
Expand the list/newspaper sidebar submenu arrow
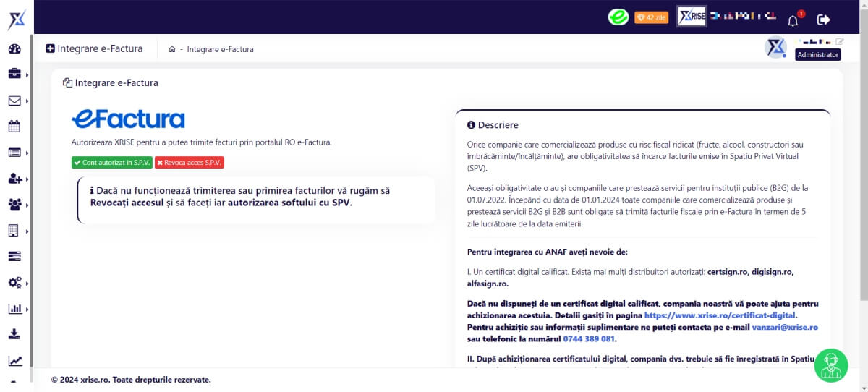pos(27,153)
